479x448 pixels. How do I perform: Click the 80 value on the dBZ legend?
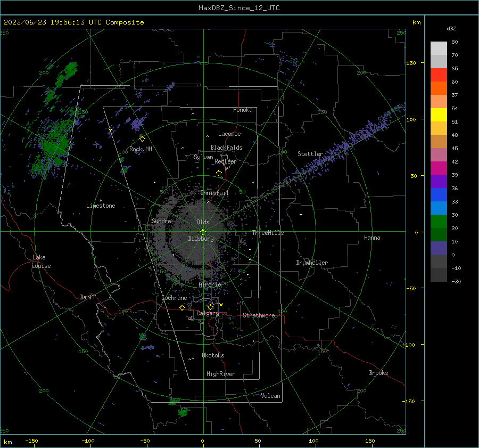click(455, 42)
